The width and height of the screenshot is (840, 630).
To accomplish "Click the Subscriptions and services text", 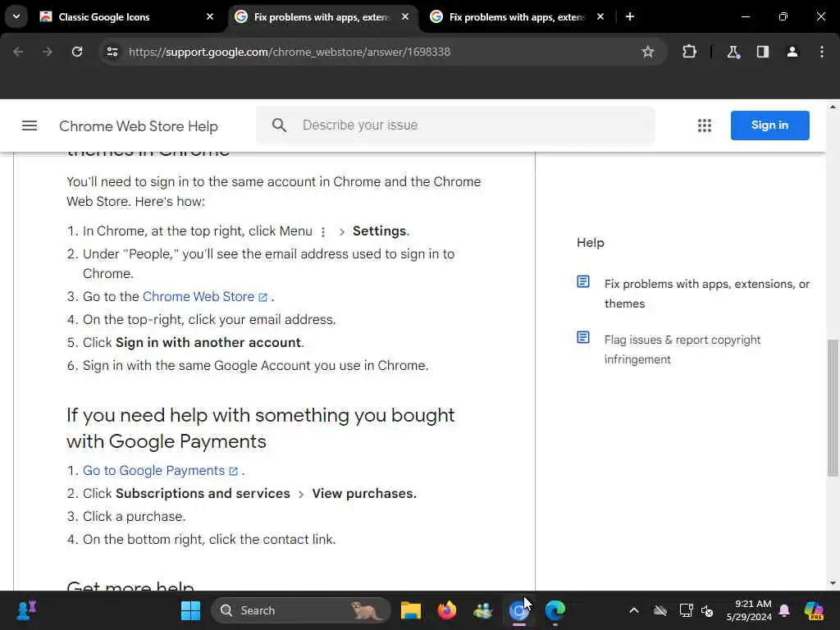I will point(203,493).
